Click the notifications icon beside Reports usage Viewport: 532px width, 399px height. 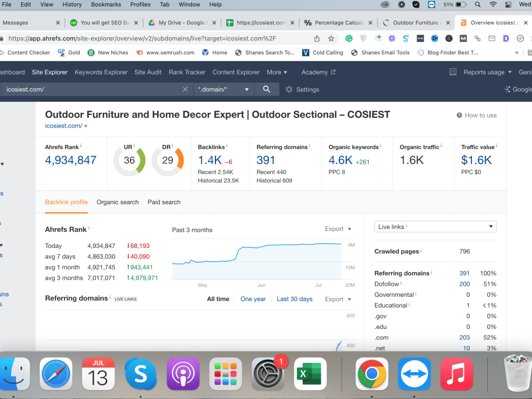click(x=453, y=72)
